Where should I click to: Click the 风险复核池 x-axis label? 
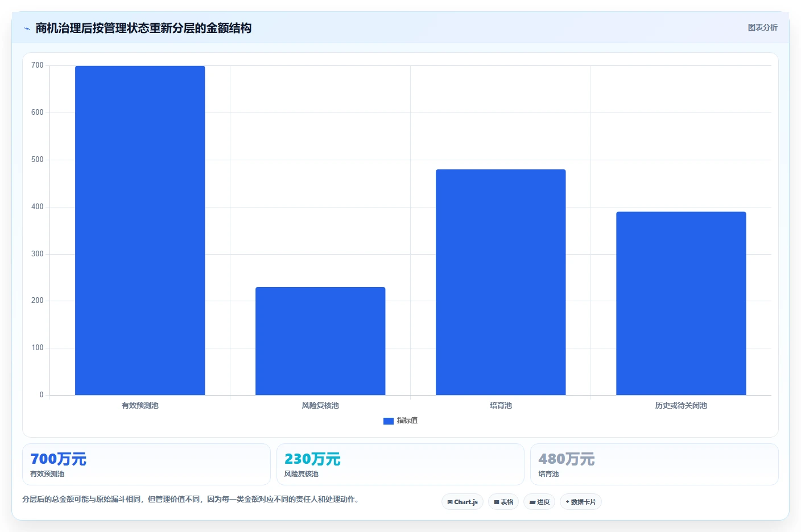[x=320, y=405]
